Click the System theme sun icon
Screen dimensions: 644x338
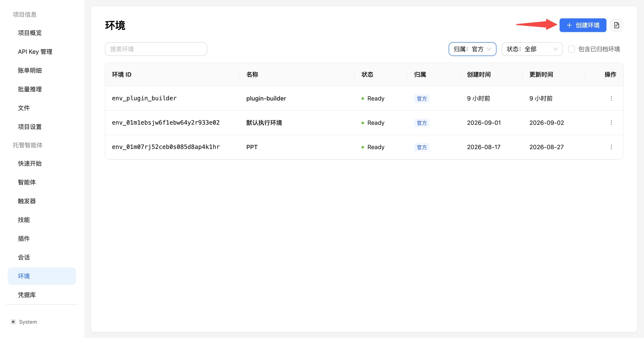(13, 322)
